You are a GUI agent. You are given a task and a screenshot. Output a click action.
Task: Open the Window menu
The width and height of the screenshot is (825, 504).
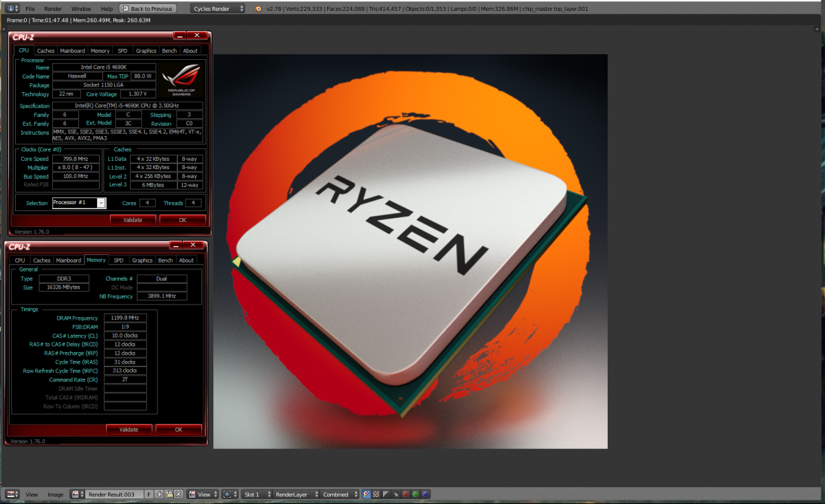81,9
